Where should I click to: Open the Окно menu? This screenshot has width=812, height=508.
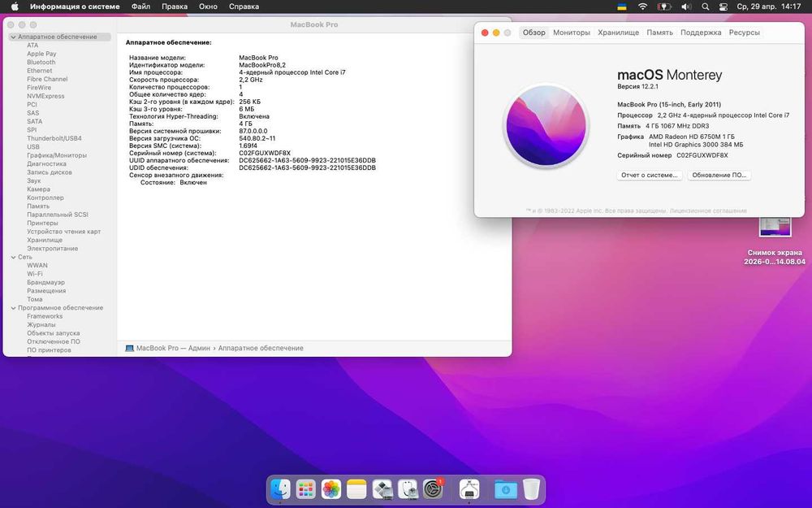click(208, 7)
